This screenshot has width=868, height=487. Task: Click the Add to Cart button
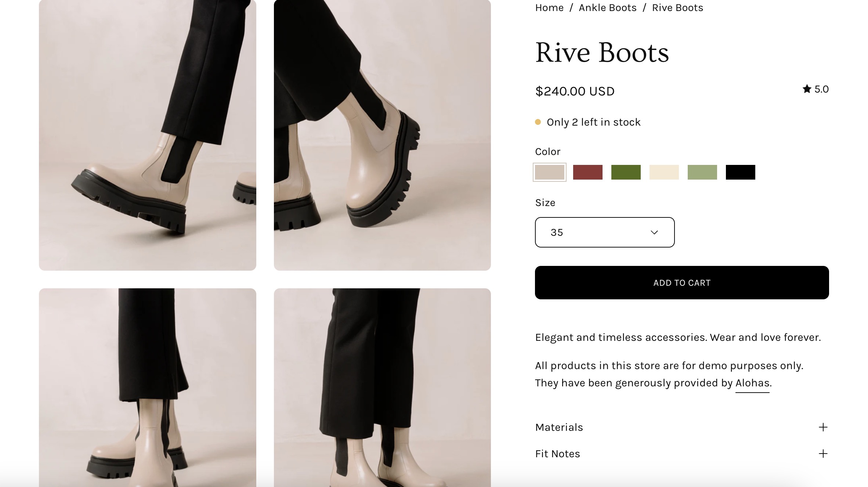click(681, 282)
